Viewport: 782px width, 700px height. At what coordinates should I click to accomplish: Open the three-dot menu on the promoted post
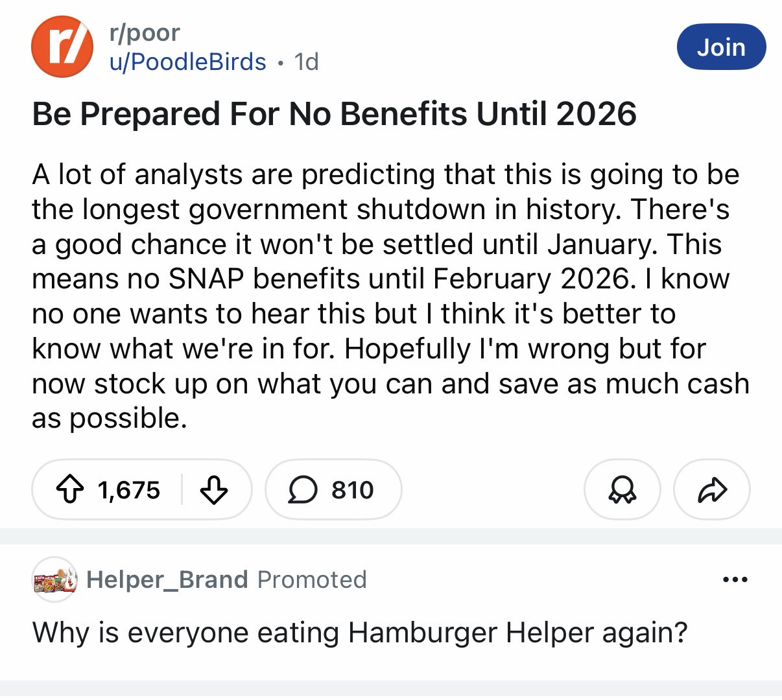point(735,579)
